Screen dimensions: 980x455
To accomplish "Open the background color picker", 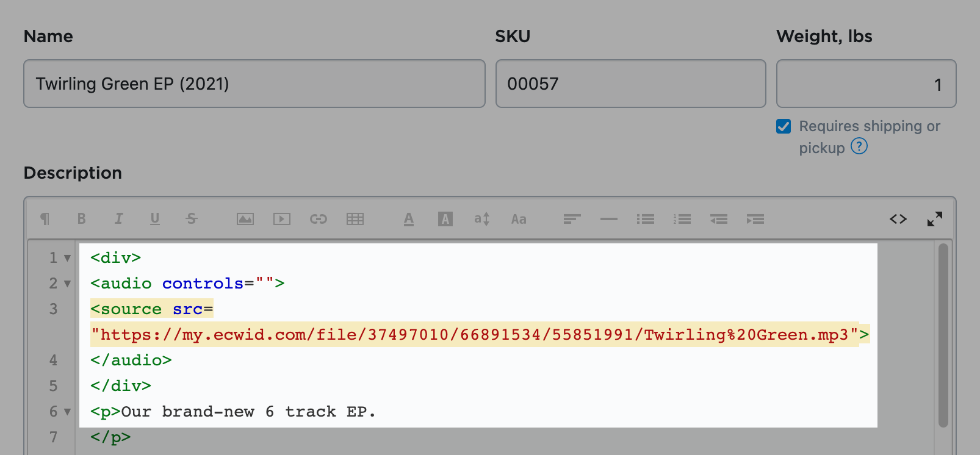I will (x=445, y=219).
